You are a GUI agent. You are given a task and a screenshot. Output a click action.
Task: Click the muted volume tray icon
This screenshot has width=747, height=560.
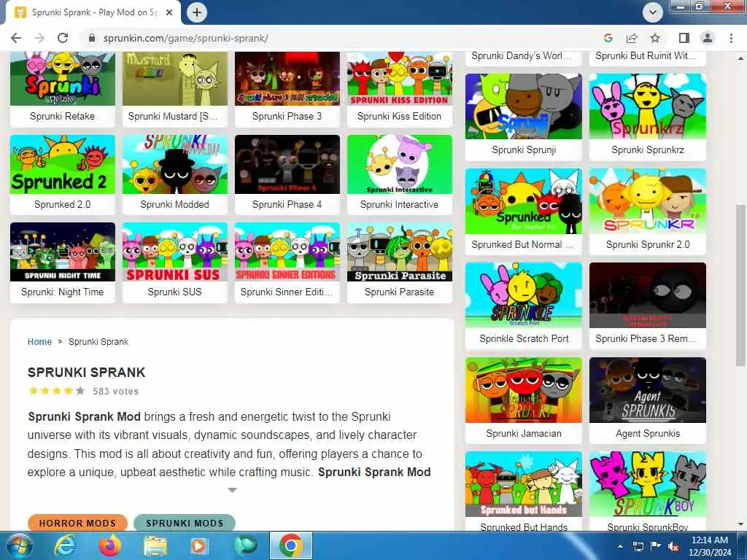pyautogui.click(x=673, y=546)
